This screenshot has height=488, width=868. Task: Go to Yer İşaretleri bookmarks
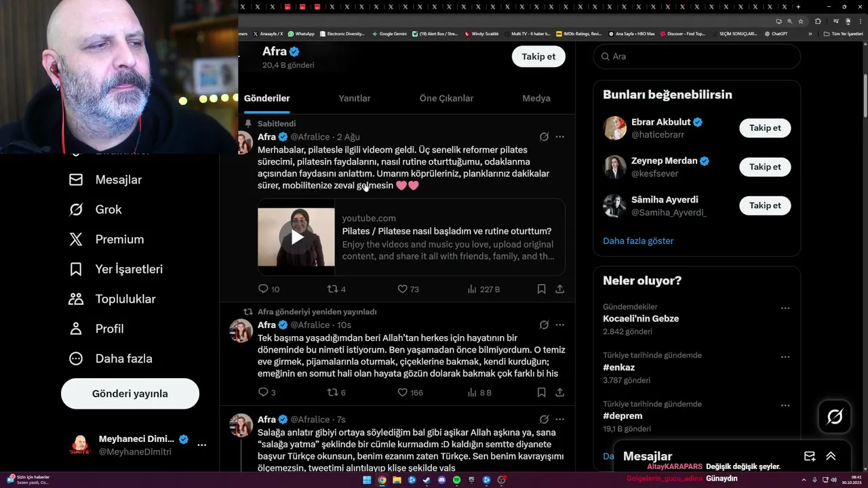point(116,269)
